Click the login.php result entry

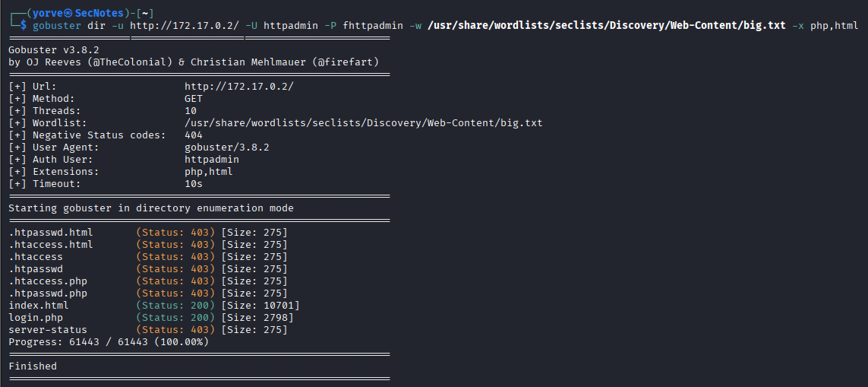click(36, 318)
